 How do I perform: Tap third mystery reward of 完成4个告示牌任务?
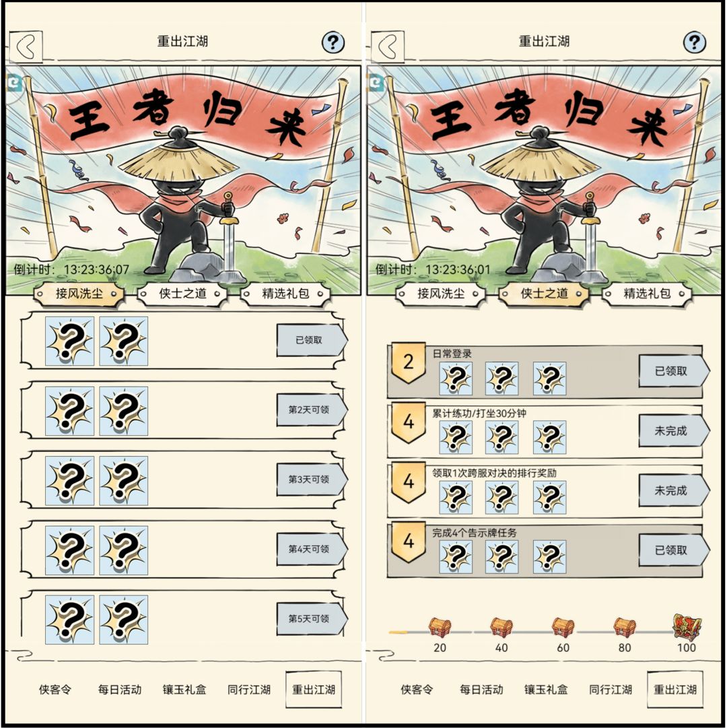tap(550, 557)
